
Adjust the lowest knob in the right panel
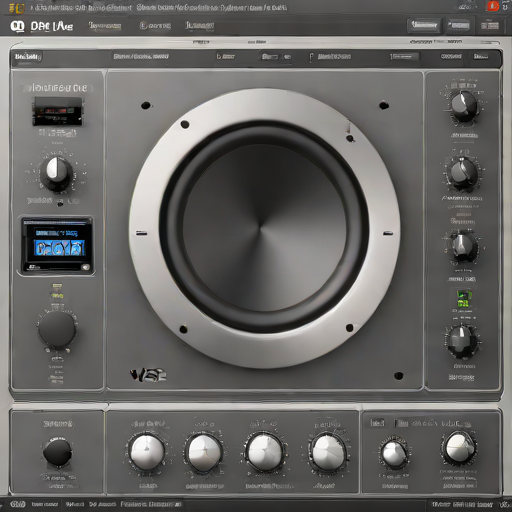(462, 341)
